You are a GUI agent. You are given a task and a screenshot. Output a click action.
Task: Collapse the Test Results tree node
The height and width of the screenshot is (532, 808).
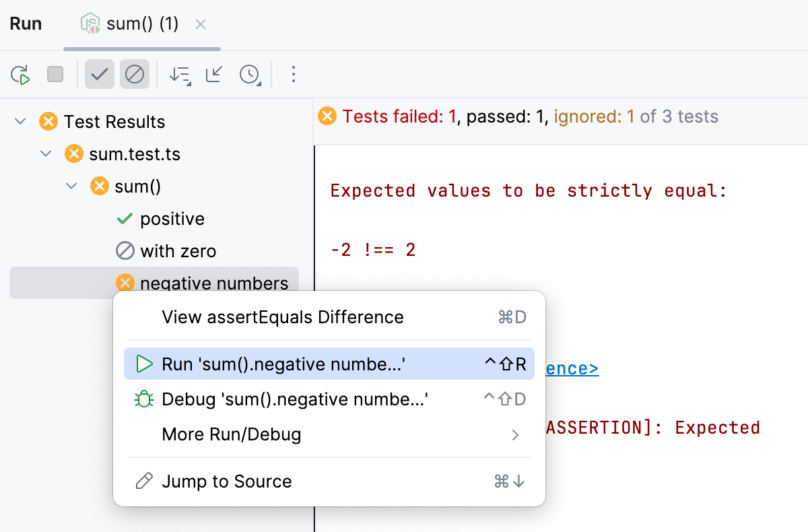(x=20, y=121)
